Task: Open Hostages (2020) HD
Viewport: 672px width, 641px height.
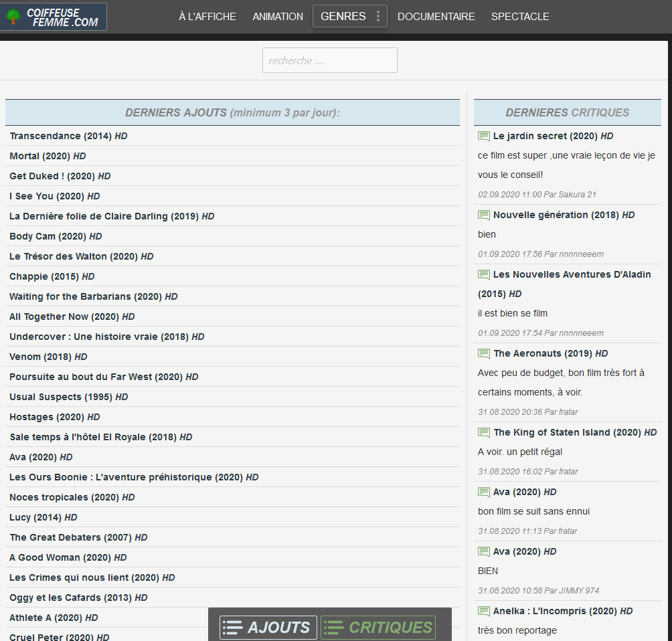Action: (54, 418)
